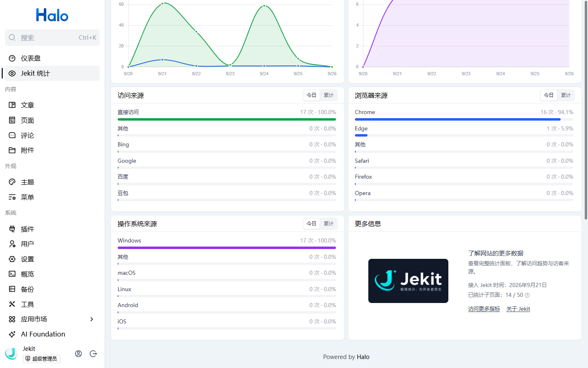Click the Opera browser row label
This screenshot has height=368, width=588.
pyautogui.click(x=363, y=193)
